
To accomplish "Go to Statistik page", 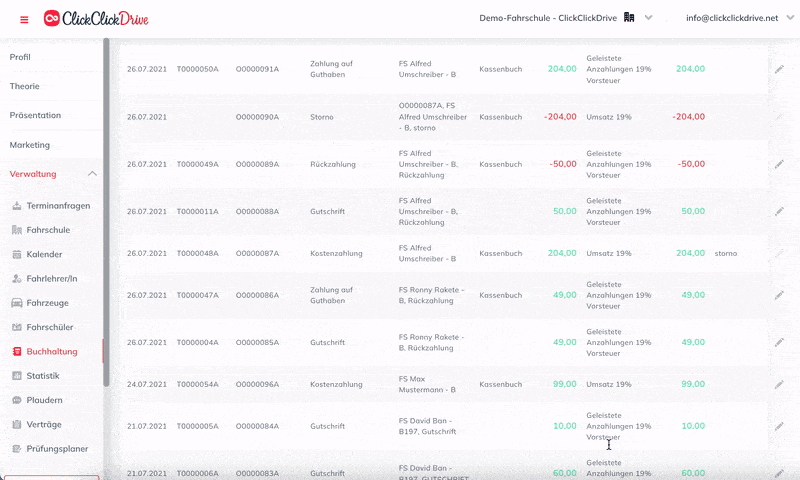I will point(43,376).
